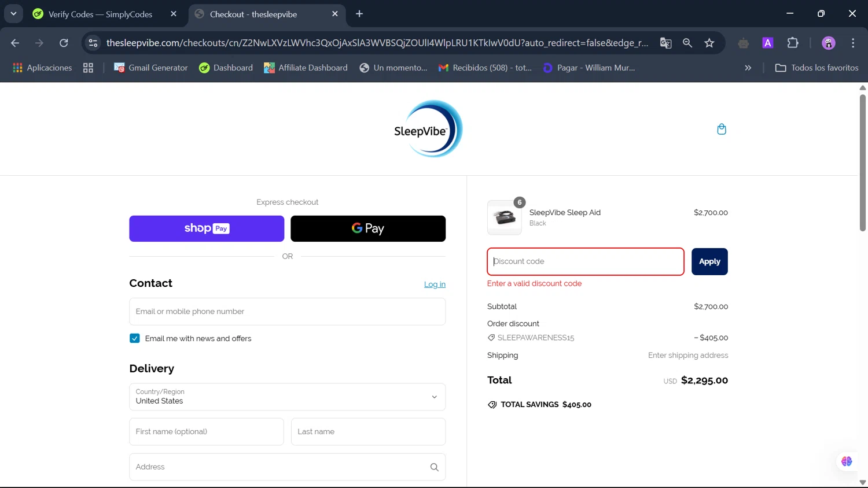Click the search icon in Address field
Screen dimensions: 868x488
434,467
